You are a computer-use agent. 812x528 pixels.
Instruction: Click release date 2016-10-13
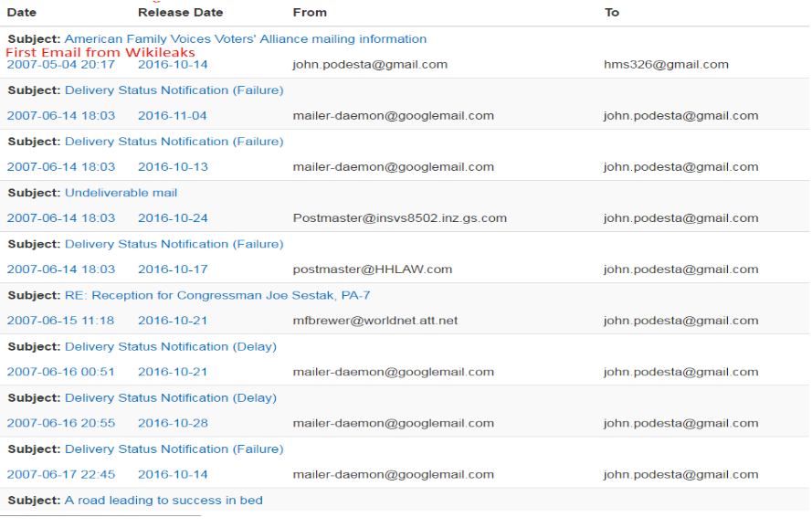pyautogui.click(x=173, y=167)
